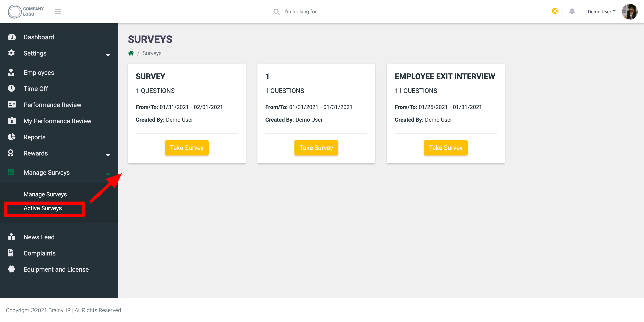Open My Performance Review page
Viewport: 644px width, 322px height.
(57, 121)
